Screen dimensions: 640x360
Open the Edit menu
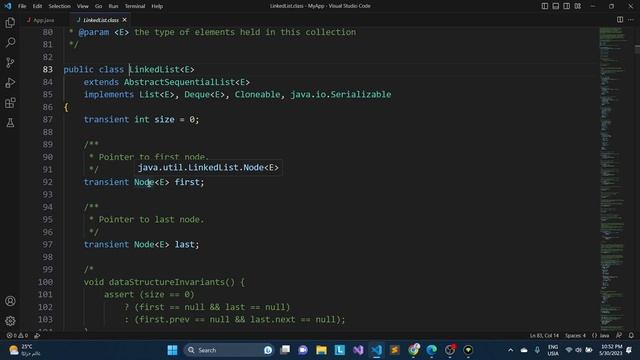click(37, 6)
